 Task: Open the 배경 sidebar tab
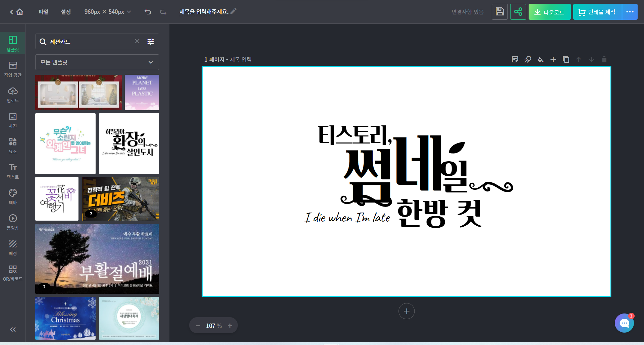[x=13, y=247]
